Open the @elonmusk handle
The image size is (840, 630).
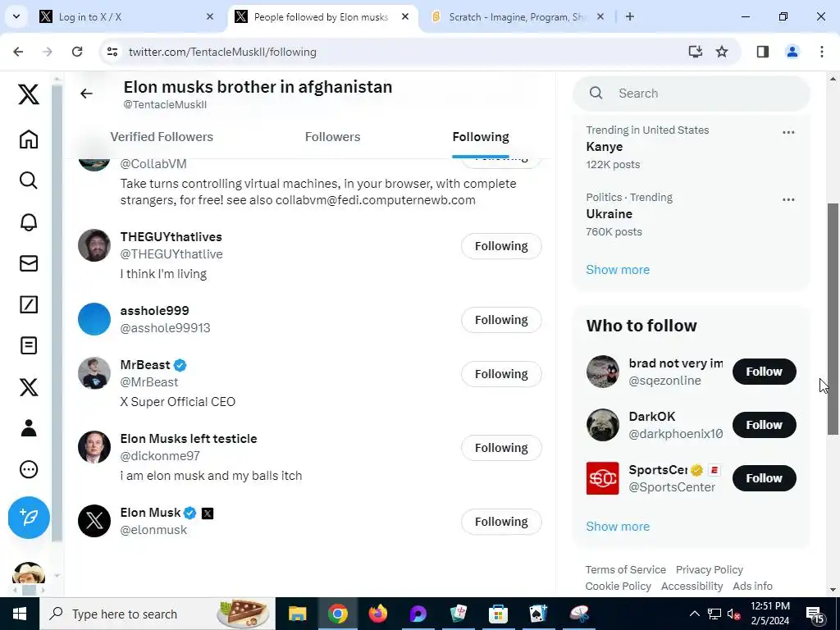(153, 530)
